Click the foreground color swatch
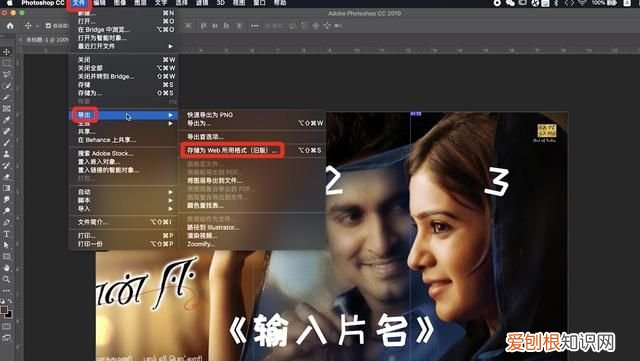Viewport: 640px width, 361px height. tap(4, 310)
